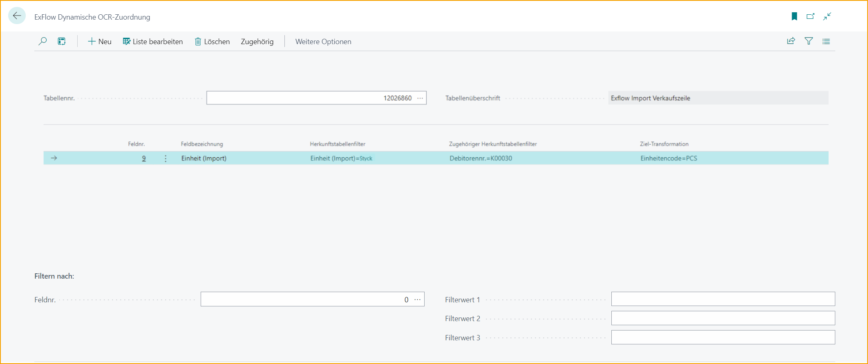This screenshot has width=868, height=364.
Task: Open the Feldnr. 9 link
Action: [x=144, y=158]
